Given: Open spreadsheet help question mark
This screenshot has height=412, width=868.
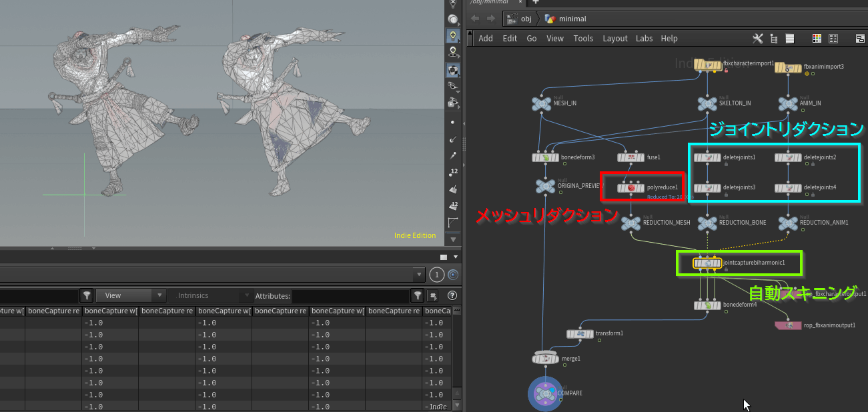Looking at the screenshot, I should tap(452, 295).
